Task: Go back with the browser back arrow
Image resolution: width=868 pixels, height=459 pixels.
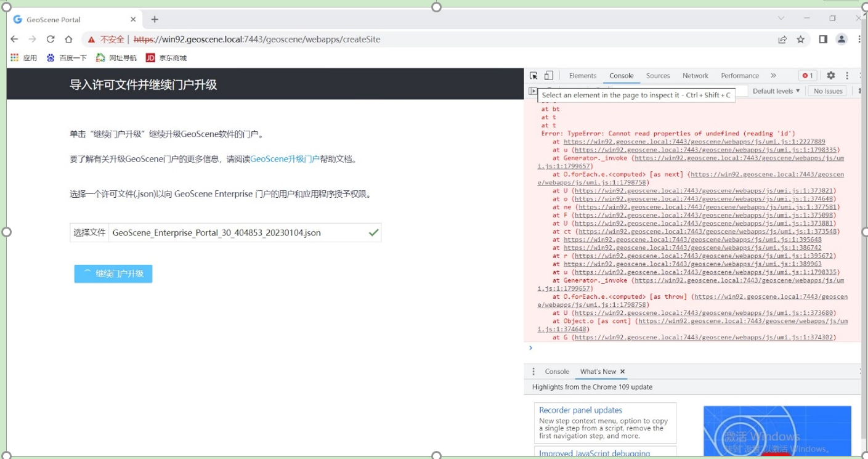Action: (x=15, y=39)
